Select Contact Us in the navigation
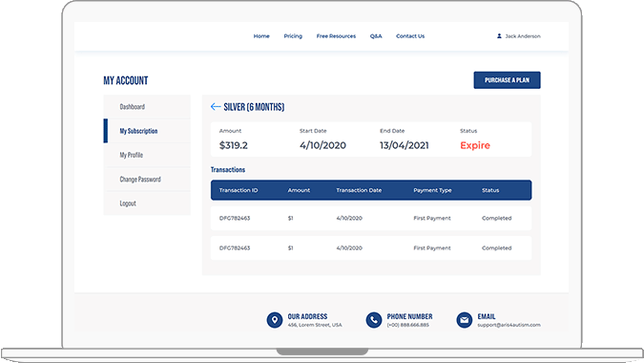Screen dimensions: 644x363 coord(410,36)
